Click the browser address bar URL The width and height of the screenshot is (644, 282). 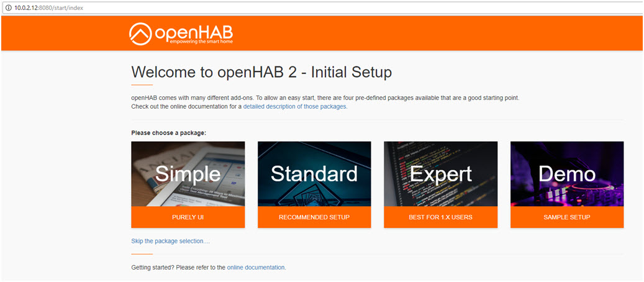coord(49,8)
